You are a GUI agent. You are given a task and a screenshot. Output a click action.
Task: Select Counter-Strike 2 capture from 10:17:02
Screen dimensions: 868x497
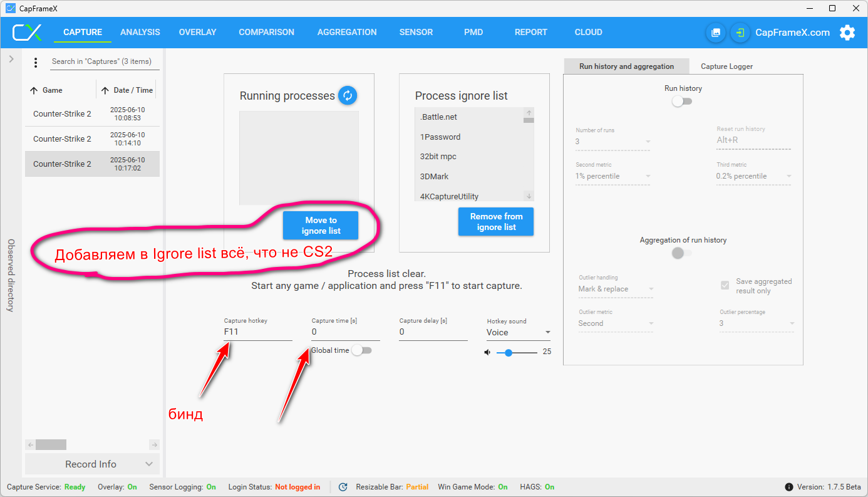tap(93, 164)
